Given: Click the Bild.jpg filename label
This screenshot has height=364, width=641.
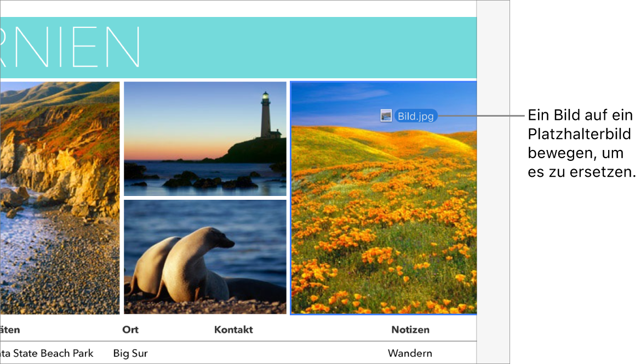Looking at the screenshot, I should (x=416, y=116).
